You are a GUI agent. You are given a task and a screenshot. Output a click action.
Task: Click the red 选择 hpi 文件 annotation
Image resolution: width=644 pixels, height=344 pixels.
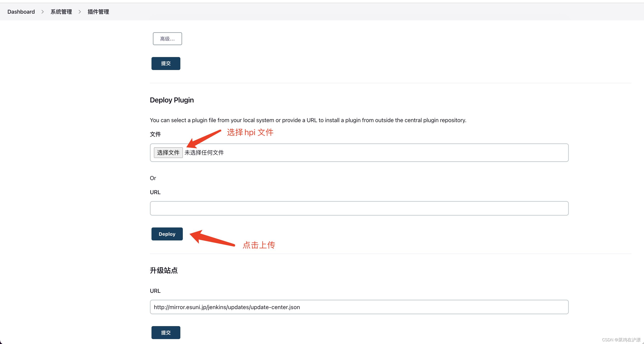click(250, 132)
